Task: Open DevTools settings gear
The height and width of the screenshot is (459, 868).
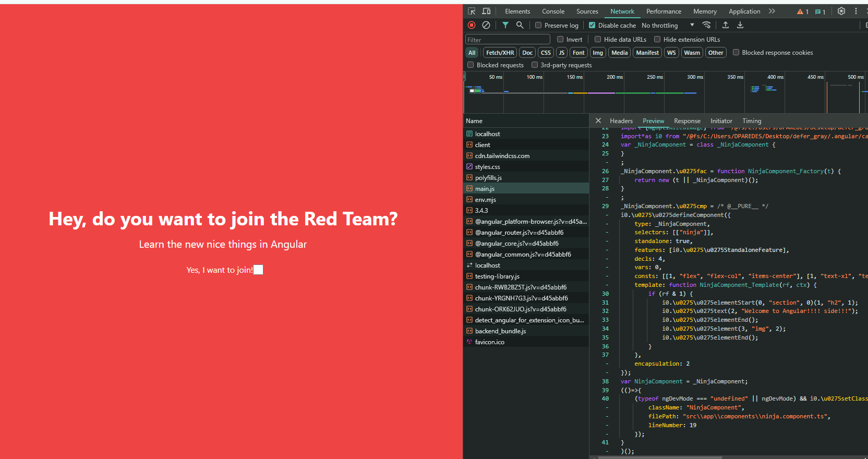Action: [x=841, y=11]
